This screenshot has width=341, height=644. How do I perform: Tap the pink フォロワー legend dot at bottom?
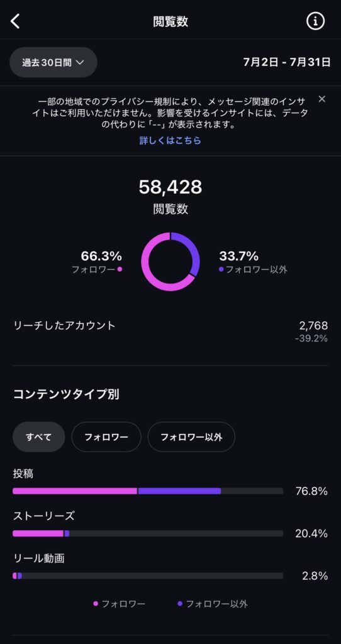point(96,604)
